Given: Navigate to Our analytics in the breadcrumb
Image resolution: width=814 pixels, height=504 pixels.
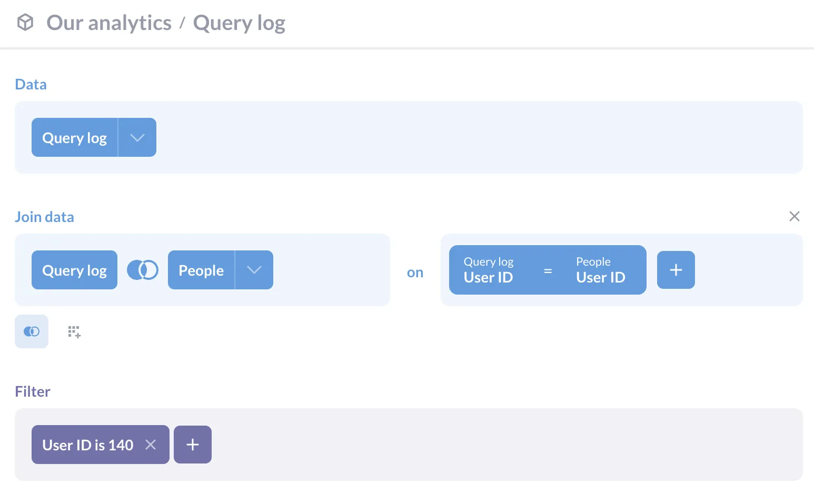Looking at the screenshot, I should coord(108,23).
